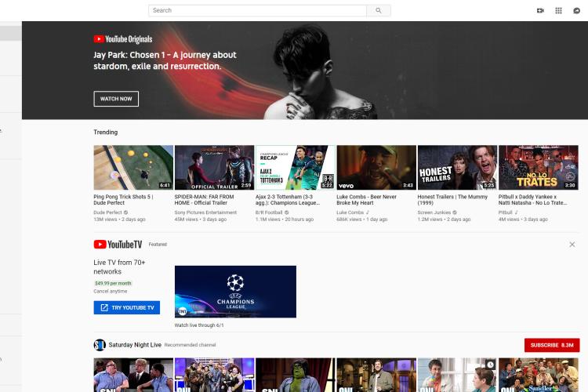Open Saturday Night Live channel name link
The image size is (588, 392).
pyautogui.click(x=135, y=345)
